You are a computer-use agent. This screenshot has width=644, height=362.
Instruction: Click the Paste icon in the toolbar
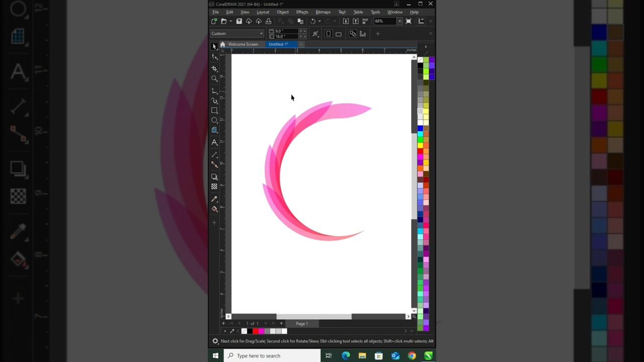click(x=300, y=21)
